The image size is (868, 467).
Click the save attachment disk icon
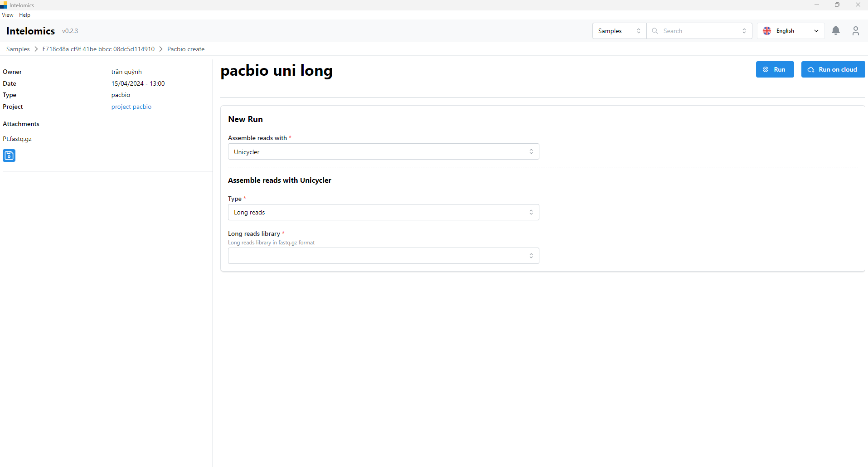pos(9,156)
